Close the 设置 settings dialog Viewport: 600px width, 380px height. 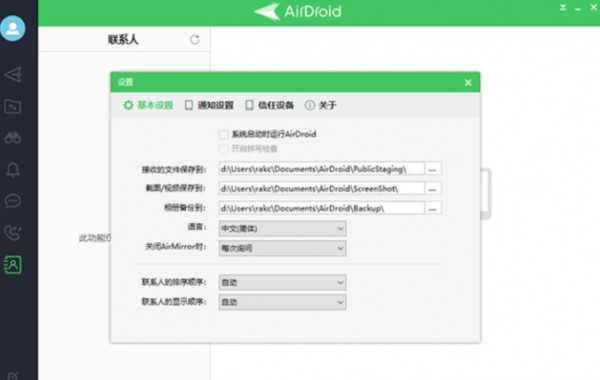pyautogui.click(x=468, y=82)
